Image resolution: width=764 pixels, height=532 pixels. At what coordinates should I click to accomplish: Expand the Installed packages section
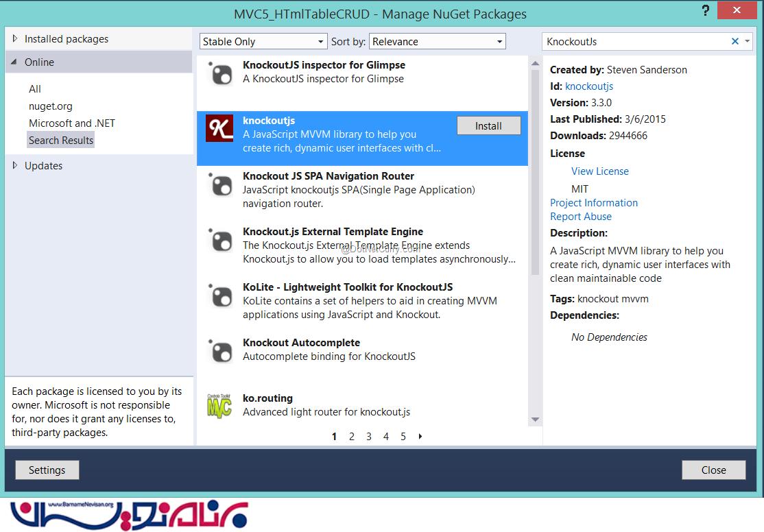click(x=16, y=39)
